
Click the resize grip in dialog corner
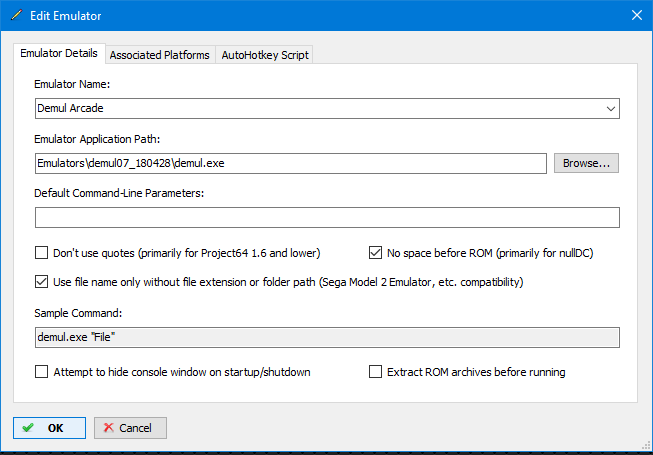click(646, 446)
